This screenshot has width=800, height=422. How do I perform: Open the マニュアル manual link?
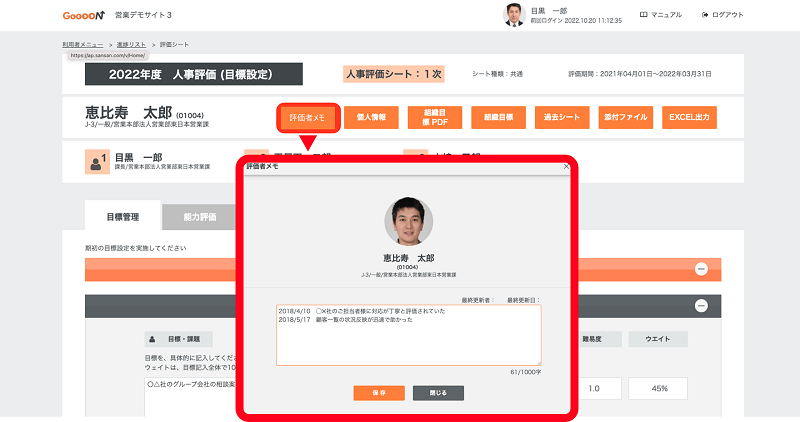[661, 15]
